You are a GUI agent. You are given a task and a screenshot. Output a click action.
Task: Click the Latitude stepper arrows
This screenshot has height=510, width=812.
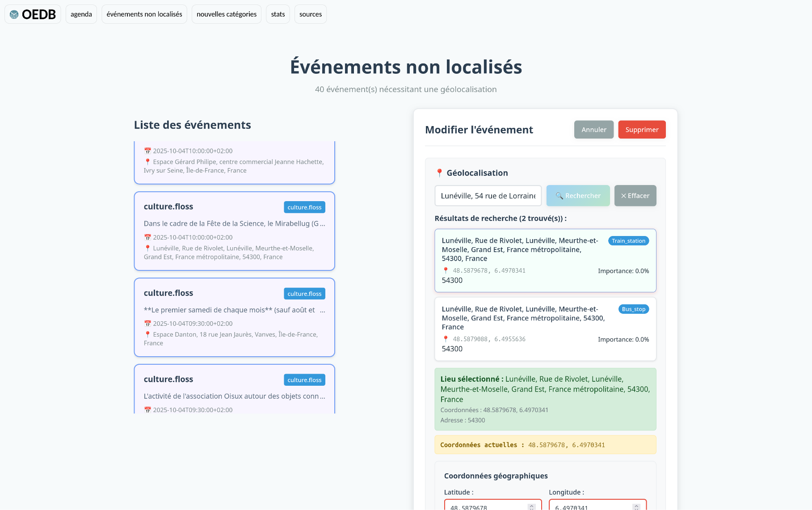pos(531,507)
